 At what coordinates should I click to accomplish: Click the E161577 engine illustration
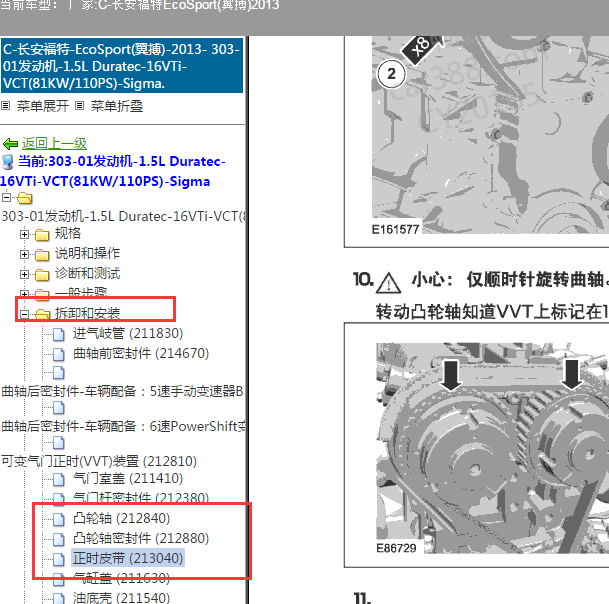coord(491,136)
